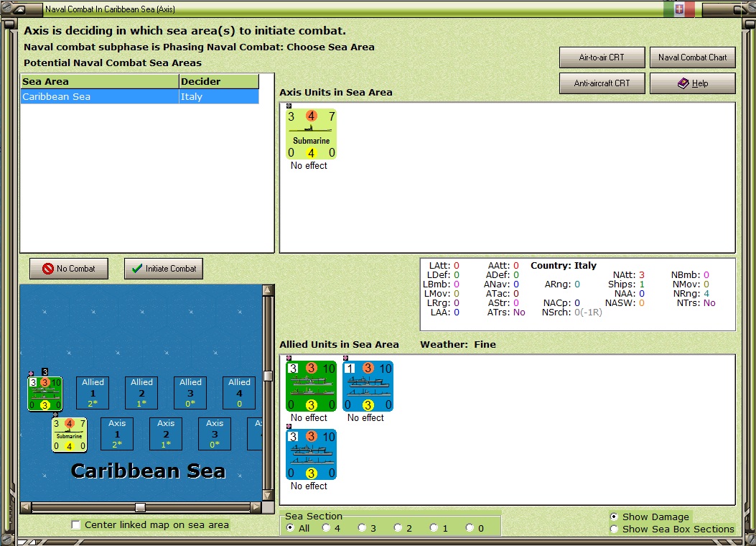Click the Allied 3 sea box section

pos(190,393)
